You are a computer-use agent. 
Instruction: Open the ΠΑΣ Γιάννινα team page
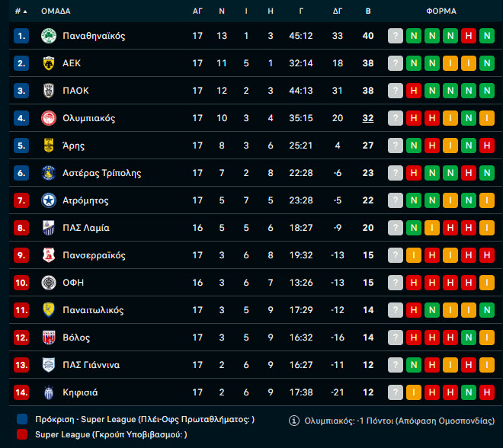pos(91,365)
